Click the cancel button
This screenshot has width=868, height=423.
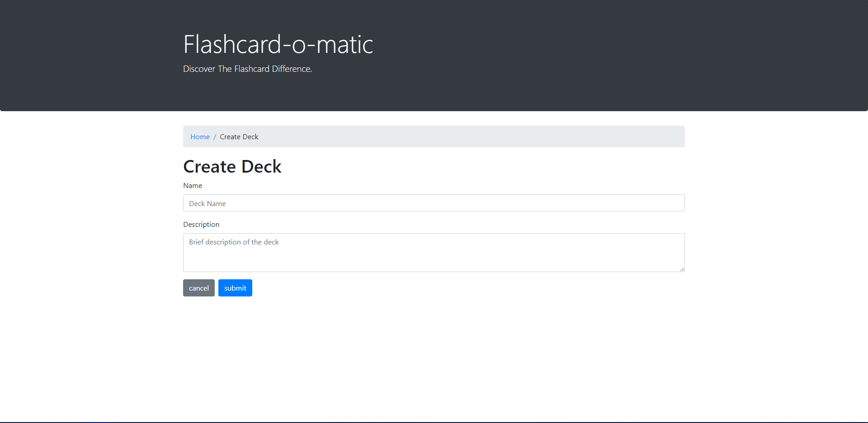click(198, 288)
